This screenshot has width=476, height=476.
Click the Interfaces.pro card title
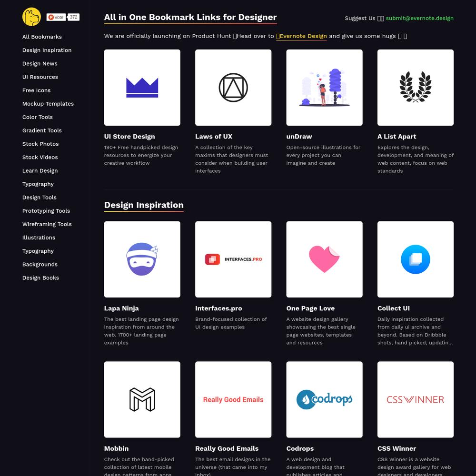coord(218,308)
